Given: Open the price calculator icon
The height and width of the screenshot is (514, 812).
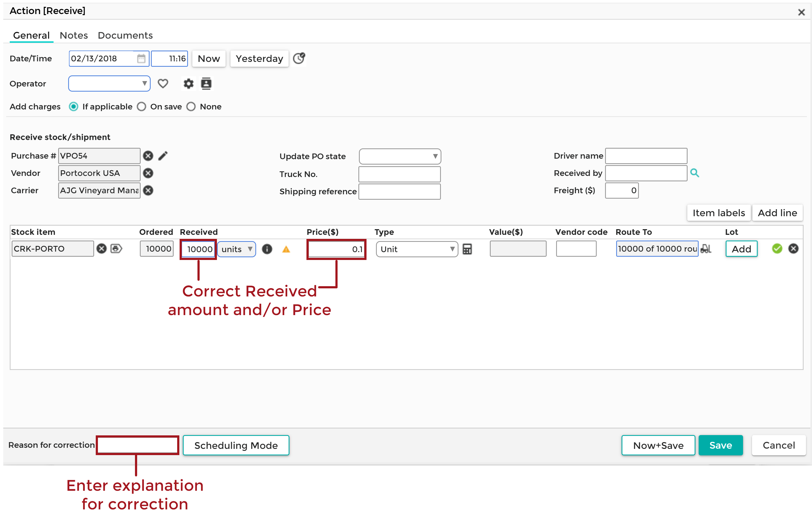Looking at the screenshot, I should (x=467, y=249).
